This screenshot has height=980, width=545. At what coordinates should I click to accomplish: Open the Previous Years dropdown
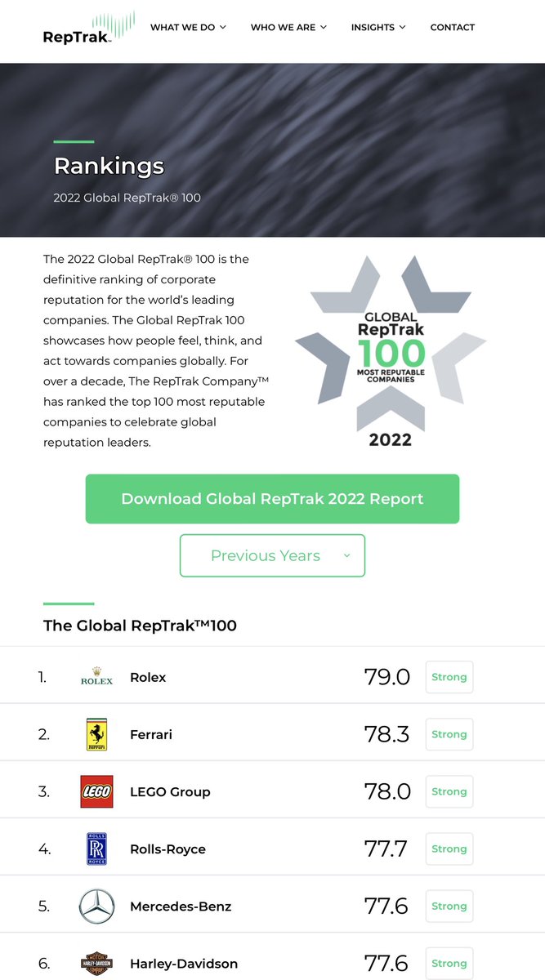pyautogui.click(x=272, y=555)
